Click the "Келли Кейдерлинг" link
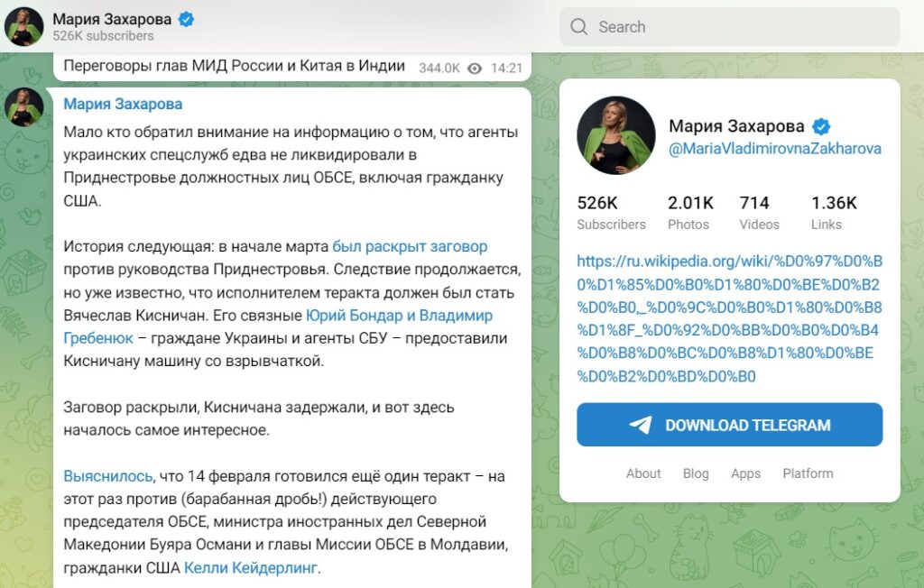Viewport: 924px width, 588px height. (x=251, y=568)
